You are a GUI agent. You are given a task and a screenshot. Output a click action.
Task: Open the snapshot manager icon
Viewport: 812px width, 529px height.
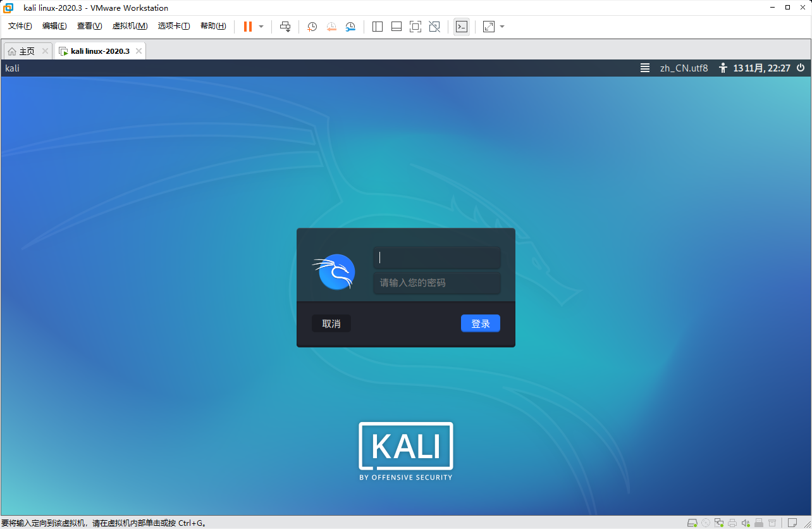pos(350,27)
